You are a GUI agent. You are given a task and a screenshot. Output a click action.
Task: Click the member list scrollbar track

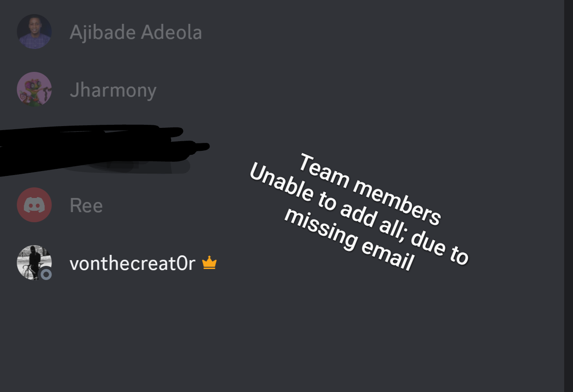click(x=569, y=196)
